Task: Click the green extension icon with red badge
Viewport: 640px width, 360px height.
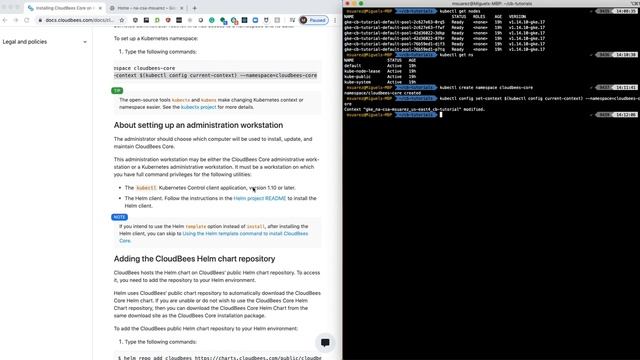Action: point(234,20)
